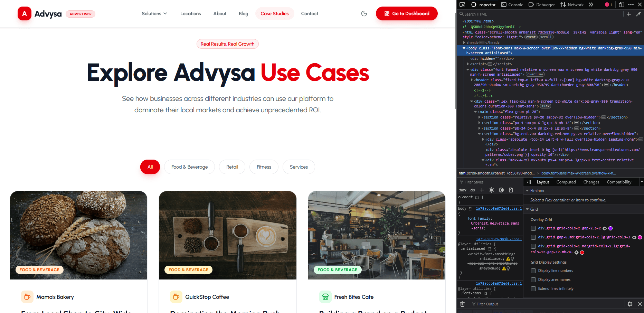Image resolution: width=644 pixels, height=313 pixels.
Task: Enable the Display line numbers checkbox
Action: coord(533,271)
